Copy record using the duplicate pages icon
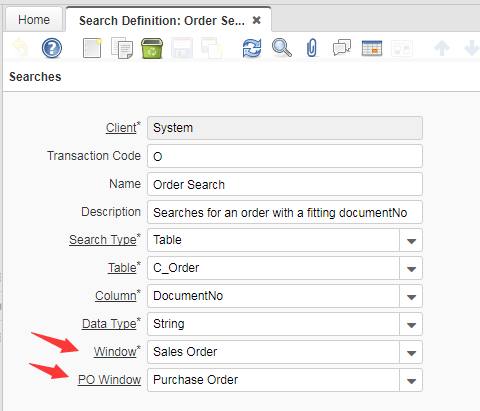The image size is (480, 411). pos(122,48)
